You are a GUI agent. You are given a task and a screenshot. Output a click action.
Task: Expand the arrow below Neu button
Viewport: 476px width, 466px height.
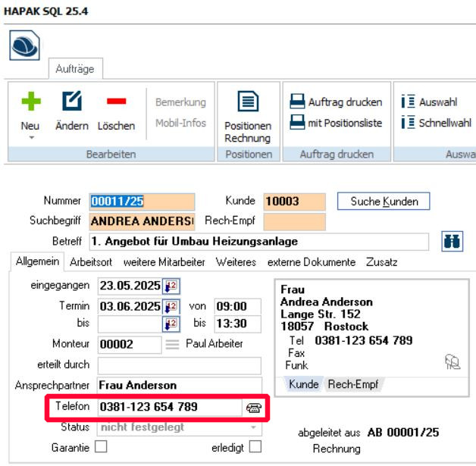(30, 138)
